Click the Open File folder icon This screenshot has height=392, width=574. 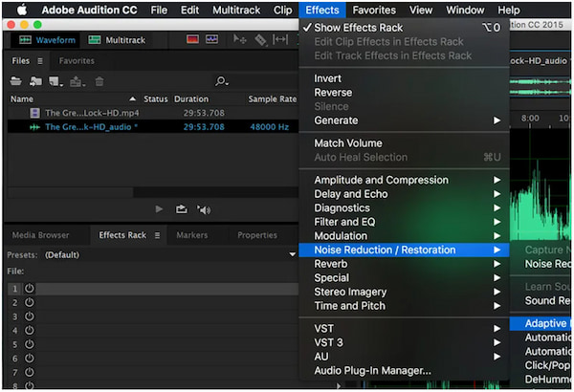point(15,81)
